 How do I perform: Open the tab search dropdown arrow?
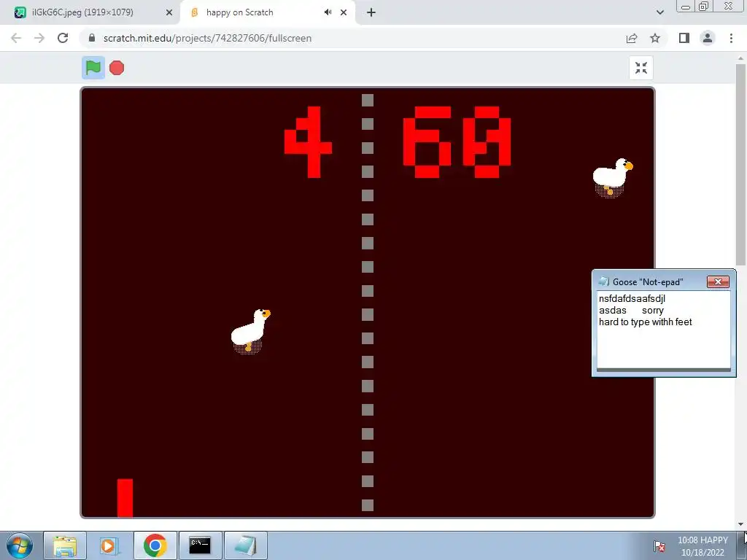tap(659, 12)
